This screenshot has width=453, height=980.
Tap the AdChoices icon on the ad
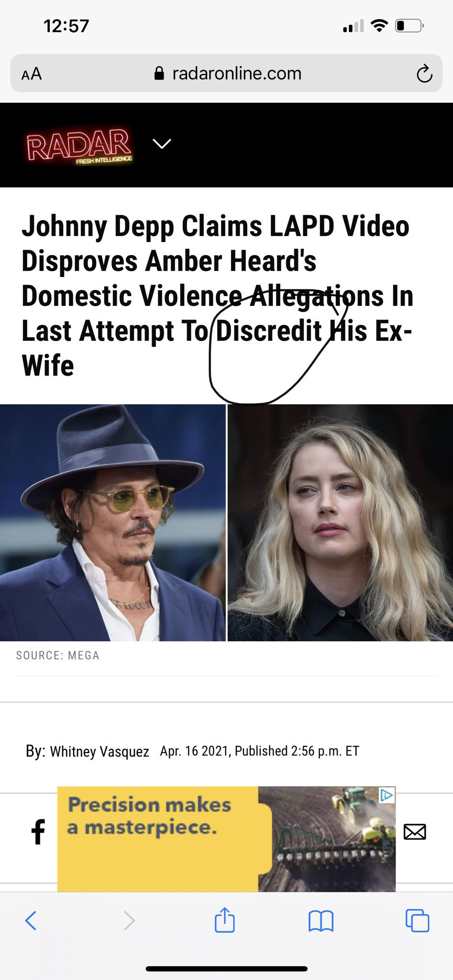tap(387, 795)
